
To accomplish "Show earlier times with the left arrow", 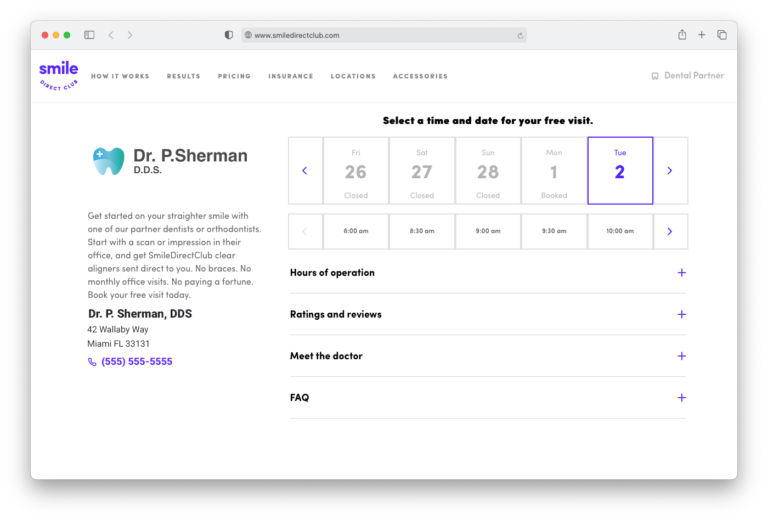I will pos(305,231).
